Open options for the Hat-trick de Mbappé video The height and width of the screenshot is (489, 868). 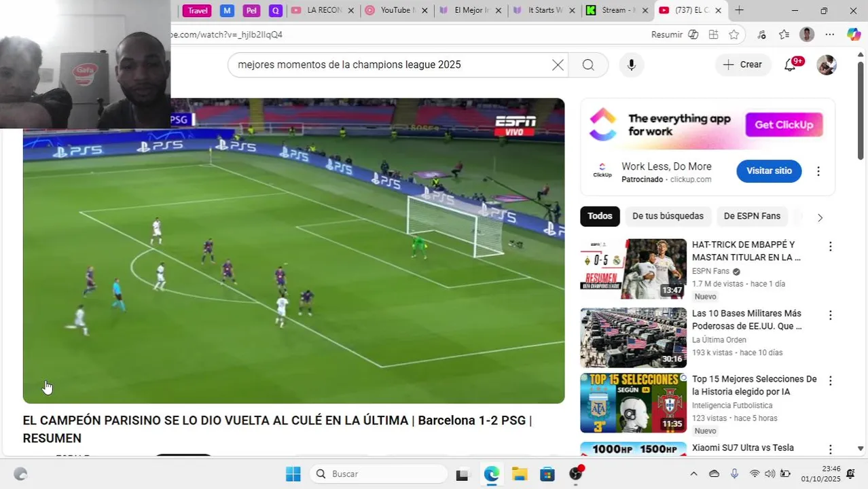830,247
